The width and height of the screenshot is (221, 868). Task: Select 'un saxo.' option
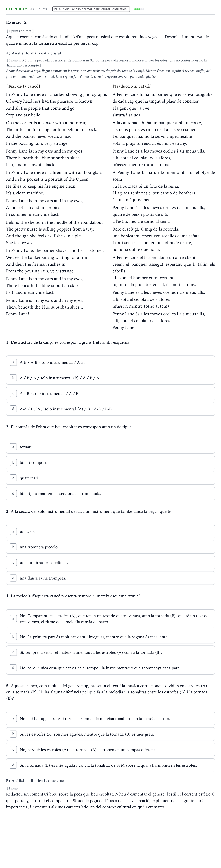click(x=110, y=531)
